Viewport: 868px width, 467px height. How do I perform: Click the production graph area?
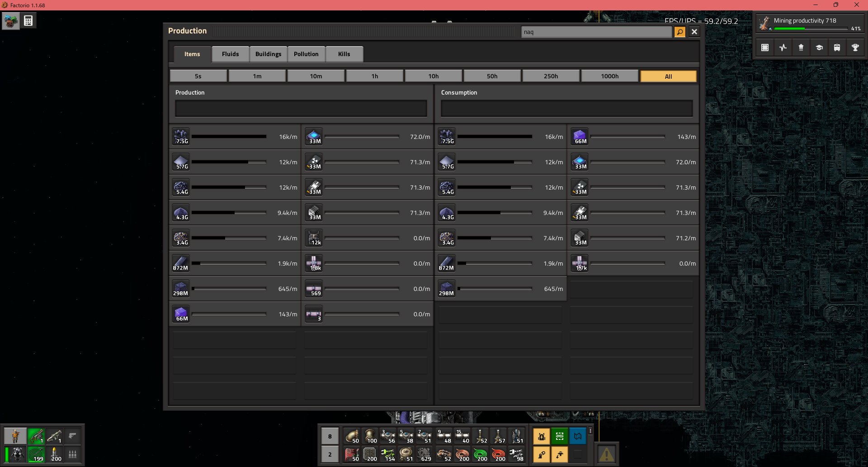[301, 109]
